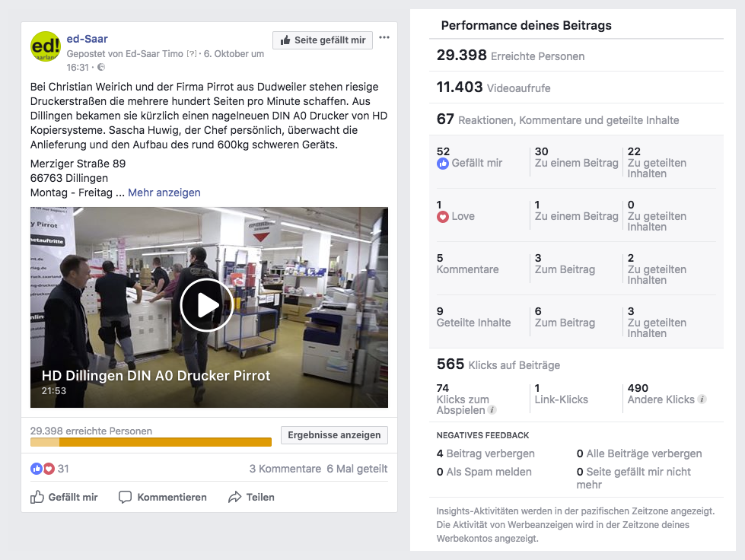Click the globe privacy icon next to 16:31
The width and height of the screenshot is (745, 560).
click(101, 68)
